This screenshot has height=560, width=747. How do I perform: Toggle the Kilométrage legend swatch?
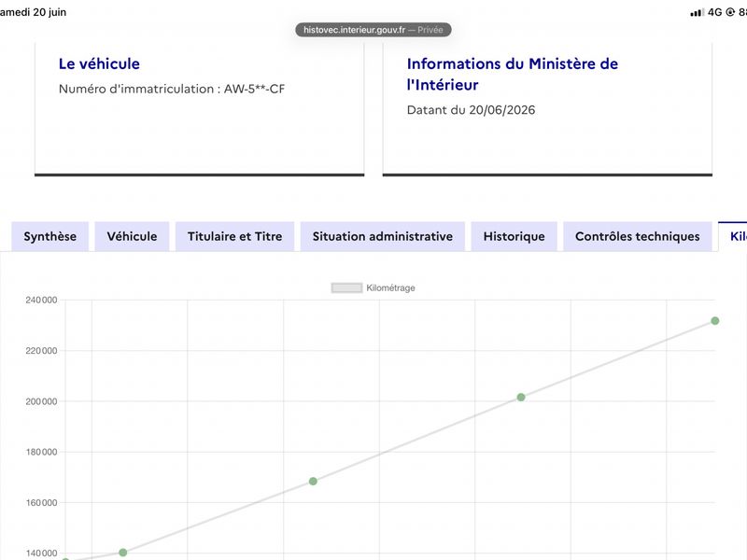(x=346, y=288)
